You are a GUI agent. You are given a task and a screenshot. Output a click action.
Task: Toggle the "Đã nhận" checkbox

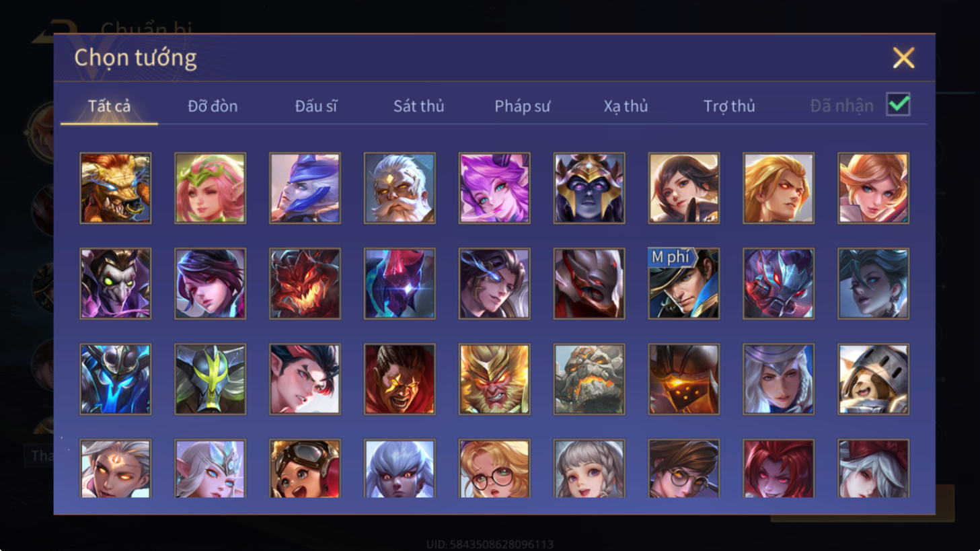point(899,105)
